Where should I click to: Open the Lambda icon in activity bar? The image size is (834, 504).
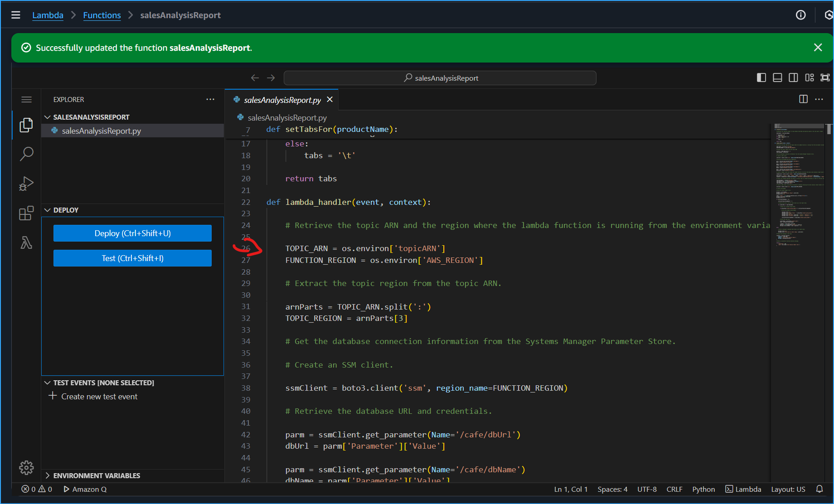click(x=26, y=243)
